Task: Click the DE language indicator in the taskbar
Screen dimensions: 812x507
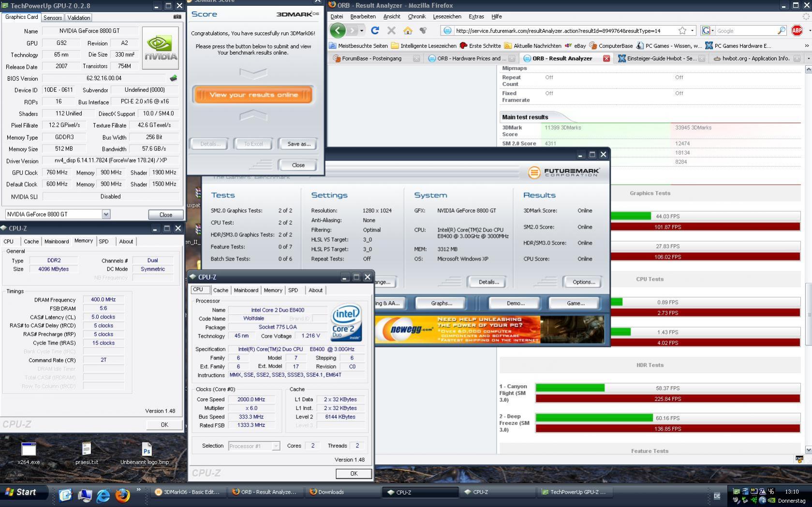Action: [x=717, y=496]
